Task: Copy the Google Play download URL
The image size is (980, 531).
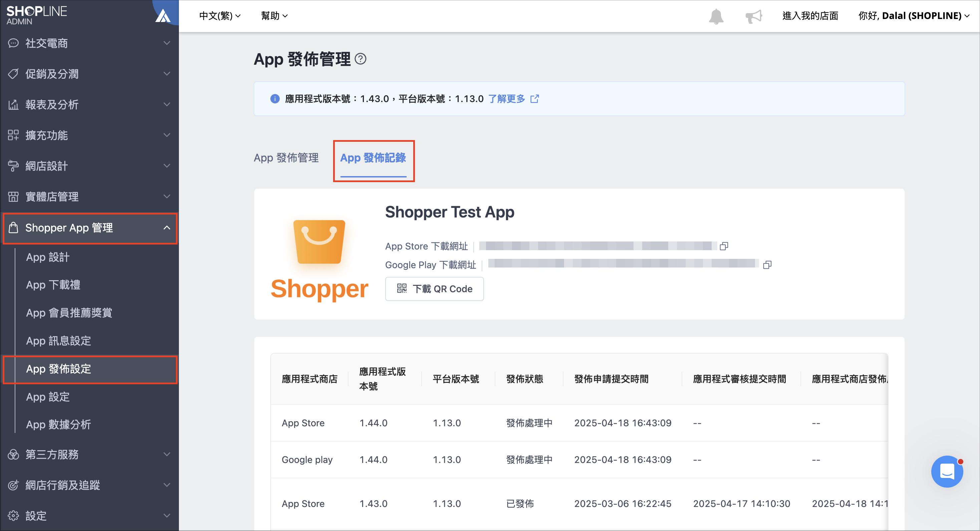Action: pos(767,264)
